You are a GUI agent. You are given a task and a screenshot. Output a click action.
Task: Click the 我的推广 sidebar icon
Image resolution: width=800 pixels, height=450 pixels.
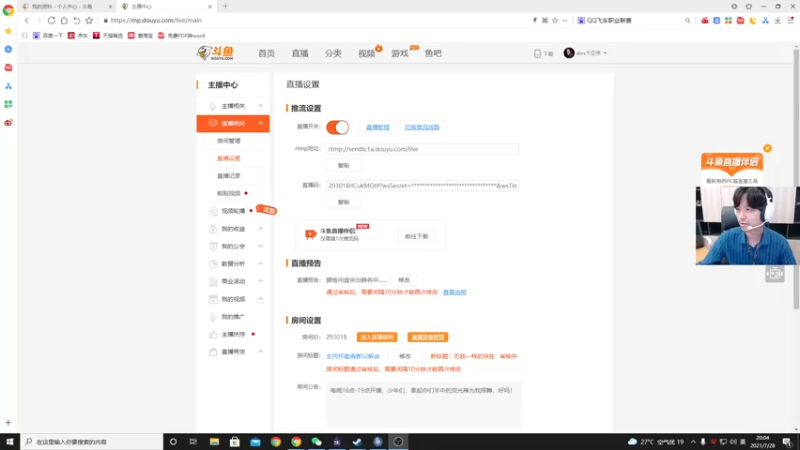click(213, 317)
